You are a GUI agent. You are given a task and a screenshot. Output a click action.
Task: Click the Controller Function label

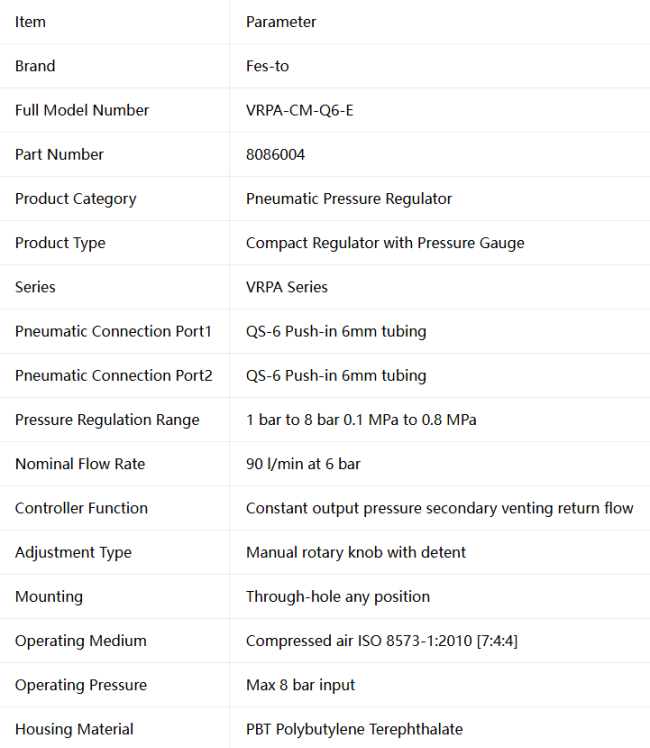[81, 509]
